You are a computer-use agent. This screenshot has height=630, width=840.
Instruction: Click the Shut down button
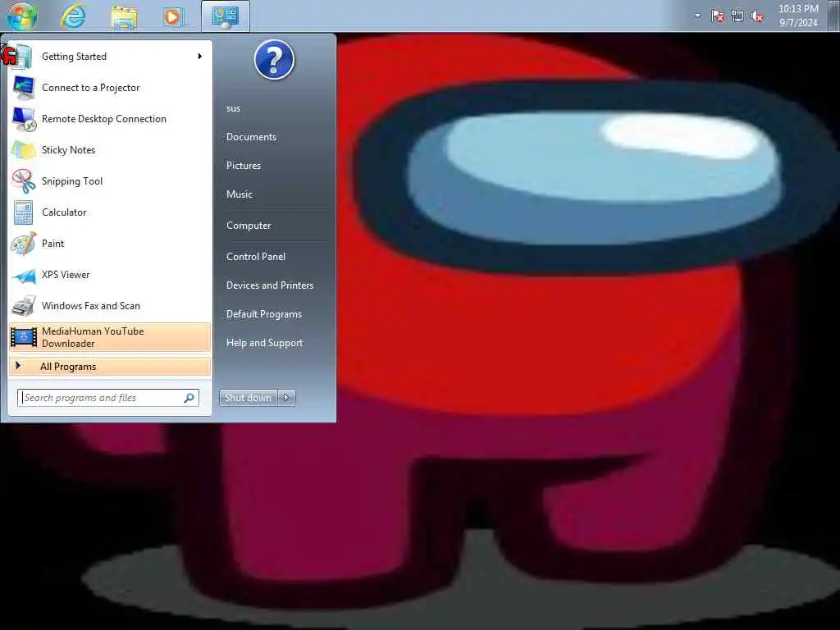coord(248,398)
